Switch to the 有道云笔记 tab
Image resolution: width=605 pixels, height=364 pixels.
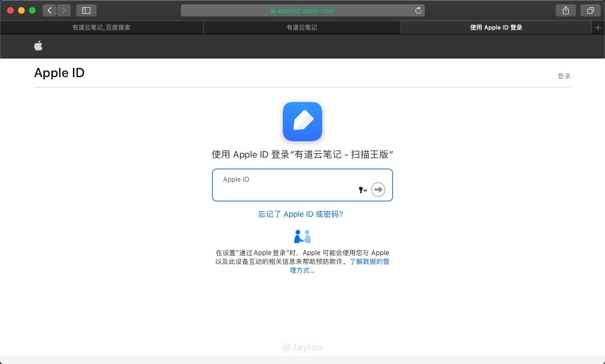pyautogui.click(x=302, y=27)
